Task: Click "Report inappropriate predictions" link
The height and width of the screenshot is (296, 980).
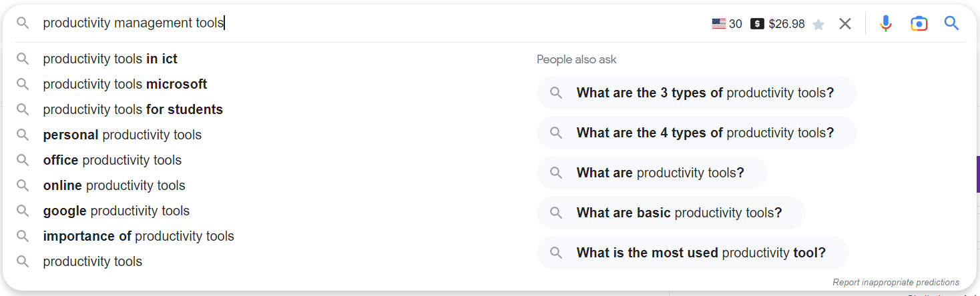Action: tap(895, 283)
